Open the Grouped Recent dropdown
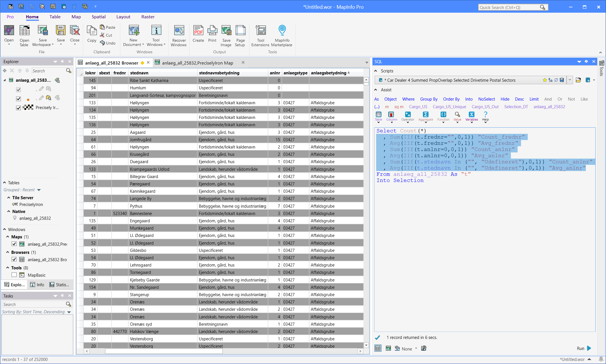This screenshot has width=606, height=364. (x=39, y=190)
